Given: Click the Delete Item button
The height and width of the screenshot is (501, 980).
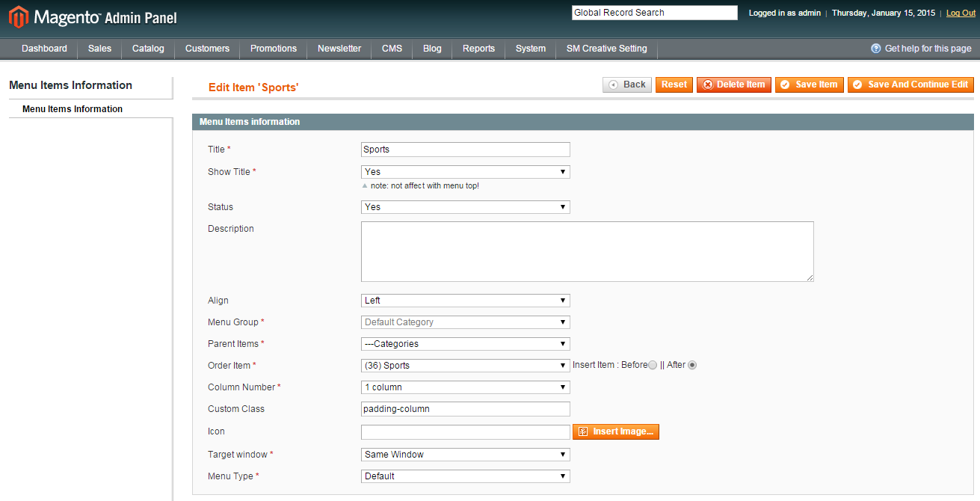Looking at the screenshot, I should (734, 84).
